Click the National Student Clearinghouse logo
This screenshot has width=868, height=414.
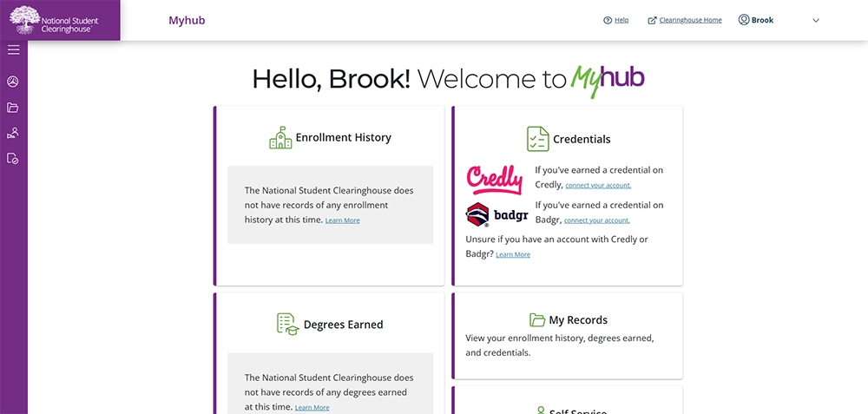coord(54,20)
